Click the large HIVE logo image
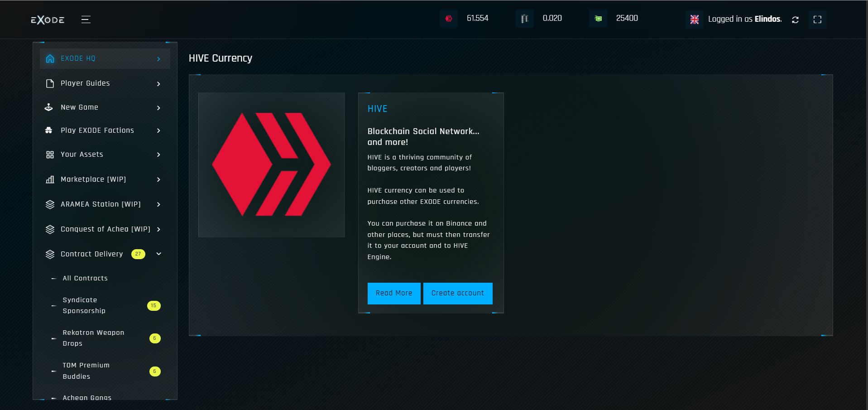Viewport: 868px width, 410px height. [x=271, y=164]
